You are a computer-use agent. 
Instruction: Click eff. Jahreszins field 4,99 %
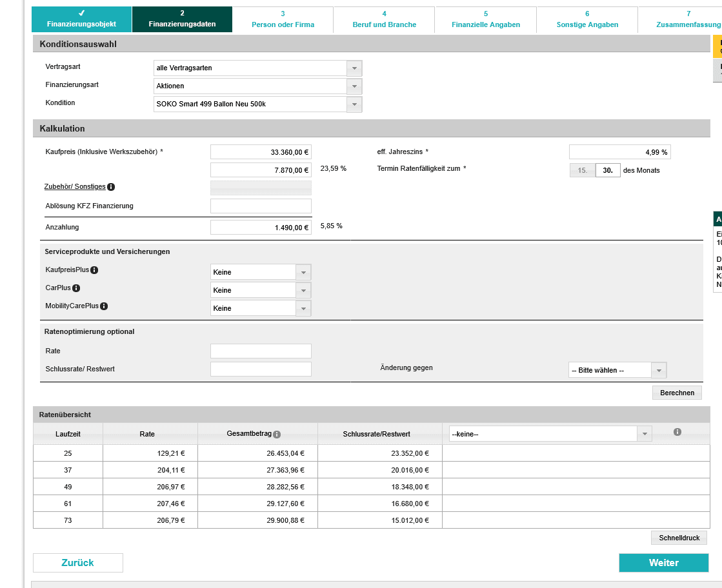click(620, 152)
